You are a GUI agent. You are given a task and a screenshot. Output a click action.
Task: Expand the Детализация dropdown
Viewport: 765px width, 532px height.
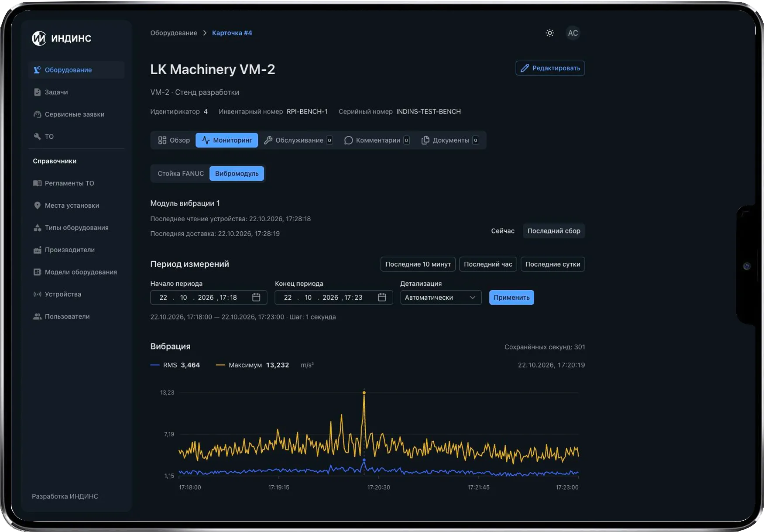[x=441, y=298]
